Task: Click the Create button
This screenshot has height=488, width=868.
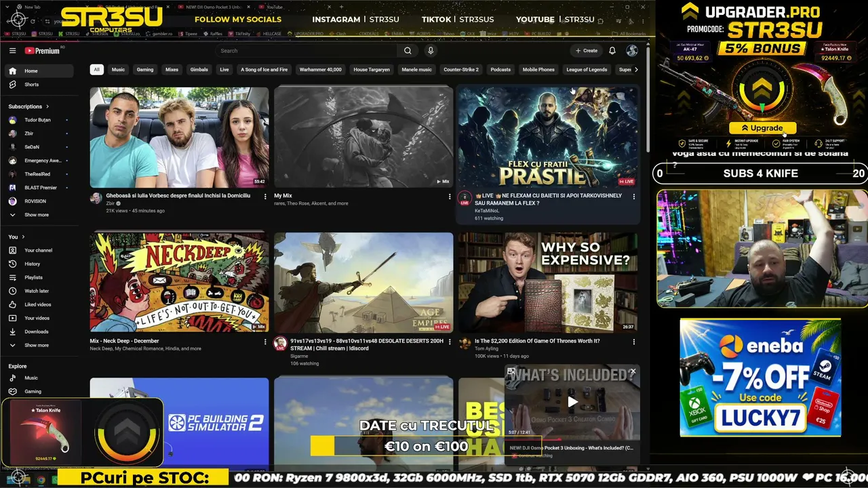Action: click(587, 51)
